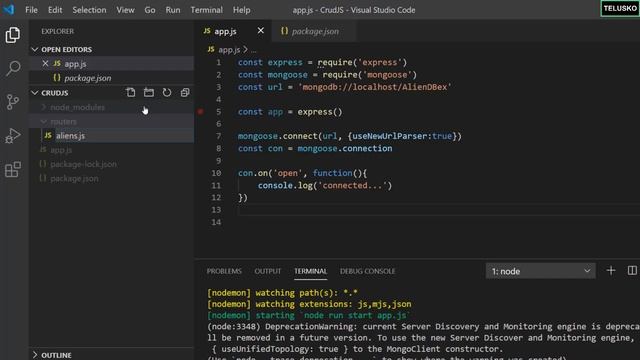Open the Run and Debug view
This screenshot has width=640, height=360.
[13, 136]
